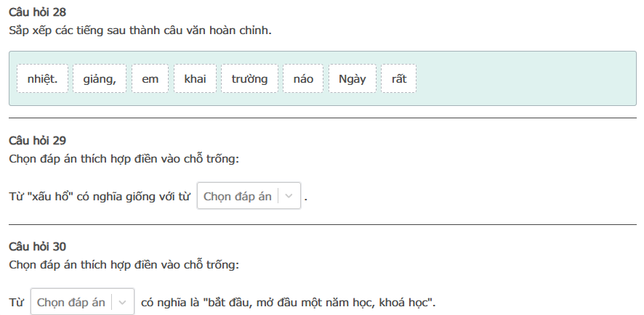
Task: Pick the "giảng," word tile
Action: (x=100, y=78)
